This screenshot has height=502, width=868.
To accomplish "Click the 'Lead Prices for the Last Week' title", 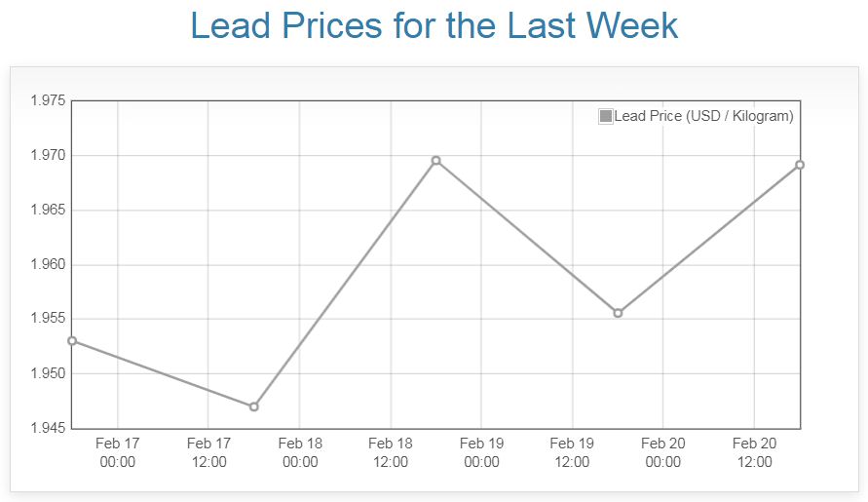I will coord(434,25).
